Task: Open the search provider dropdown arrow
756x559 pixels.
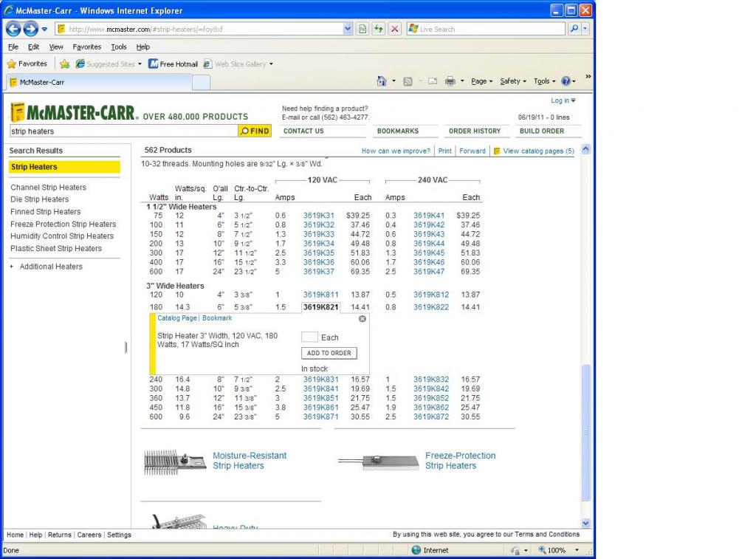Action: [x=585, y=29]
